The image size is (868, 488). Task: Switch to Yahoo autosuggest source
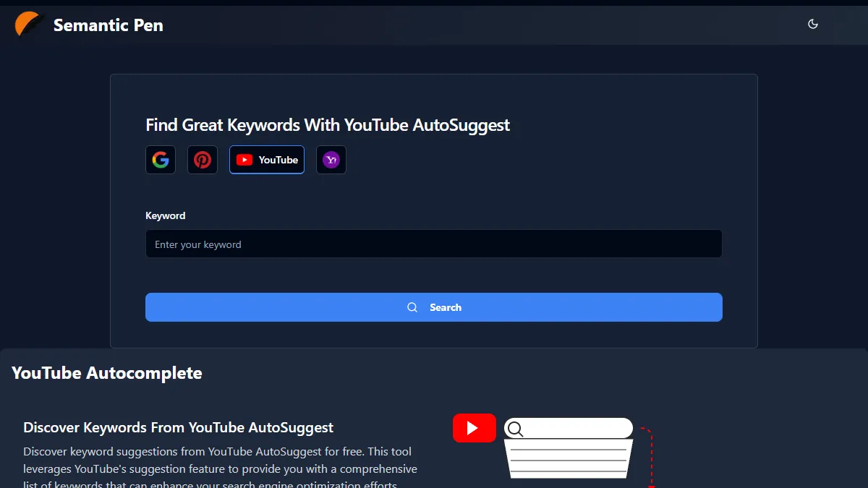tap(331, 160)
